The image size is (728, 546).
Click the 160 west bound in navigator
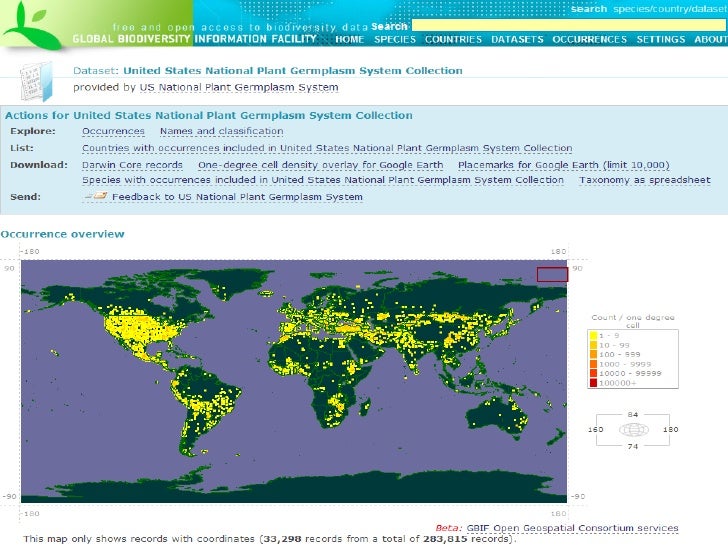[x=596, y=429]
